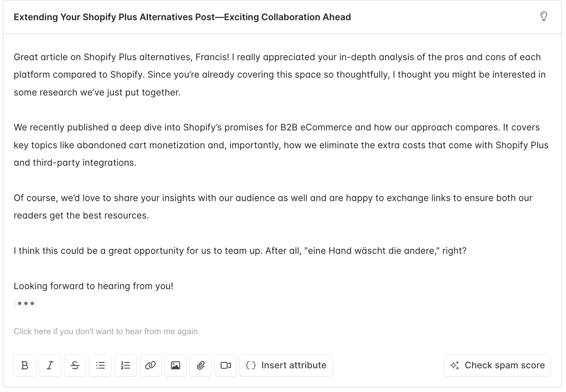The width and height of the screenshot is (566, 392).
Task: Open the insert link tool
Action: point(151,365)
